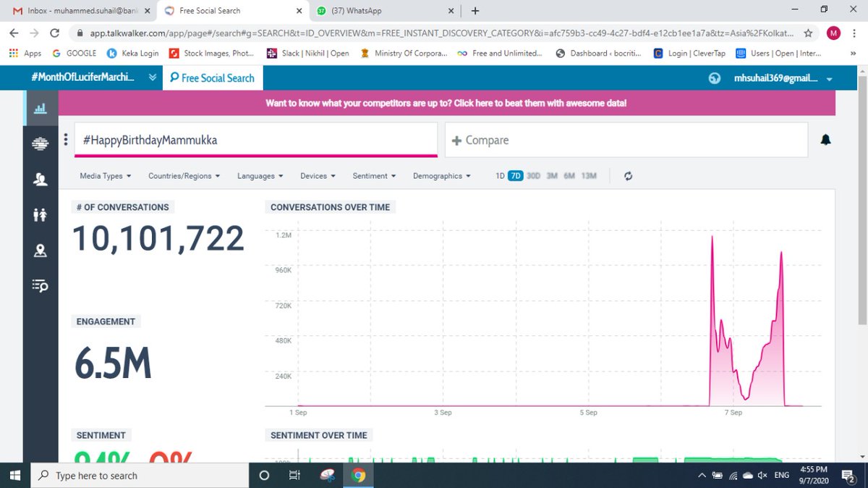
Task: Click Windows search box on taskbar
Action: pyautogui.click(x=140, y=476)
